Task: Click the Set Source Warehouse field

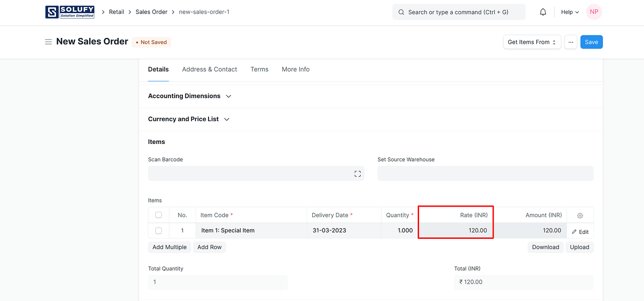Action: (x=485, y=173)
